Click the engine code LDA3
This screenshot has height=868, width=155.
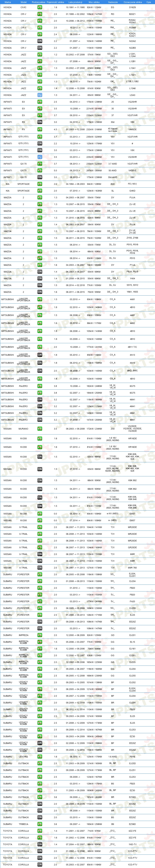pyautogui.click(x=132, y=95)
